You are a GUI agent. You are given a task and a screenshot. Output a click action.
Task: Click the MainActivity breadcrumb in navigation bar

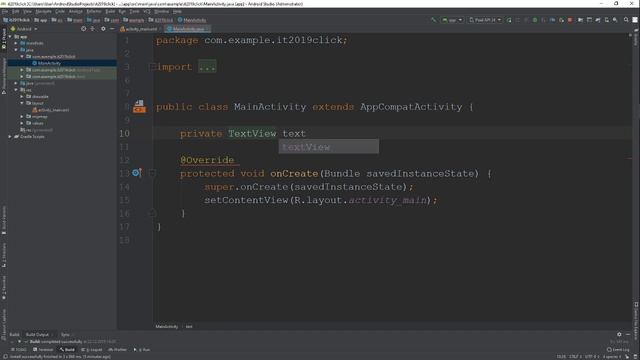click(191, 20)
